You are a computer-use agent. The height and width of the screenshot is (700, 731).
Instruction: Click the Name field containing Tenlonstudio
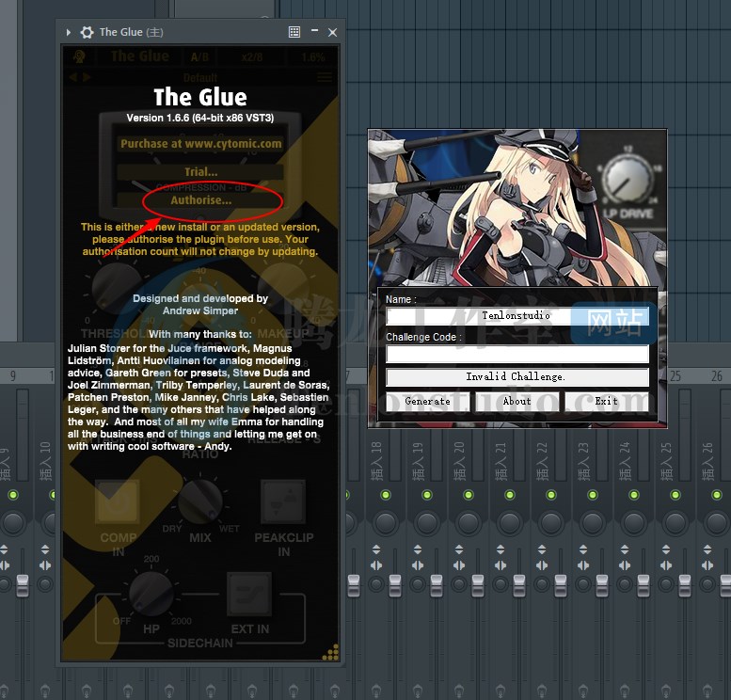click(517, 316)
